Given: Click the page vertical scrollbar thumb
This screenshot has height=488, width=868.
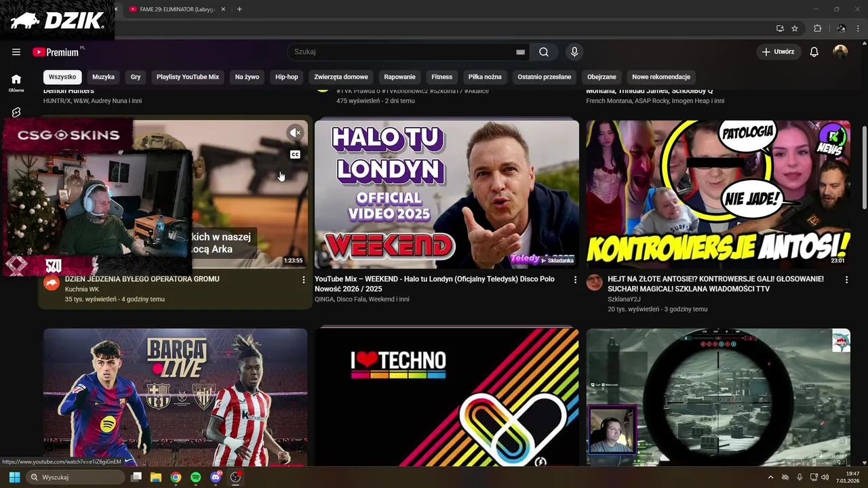Looking at the screenshot, I should point(864,167).
